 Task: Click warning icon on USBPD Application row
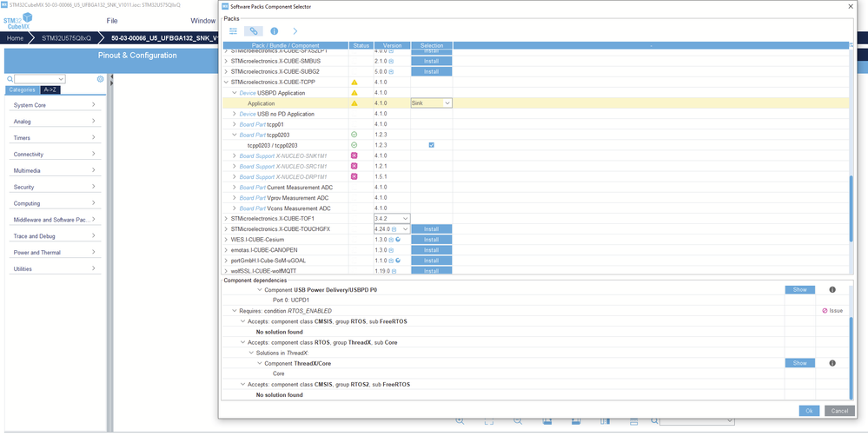(354, 93)
